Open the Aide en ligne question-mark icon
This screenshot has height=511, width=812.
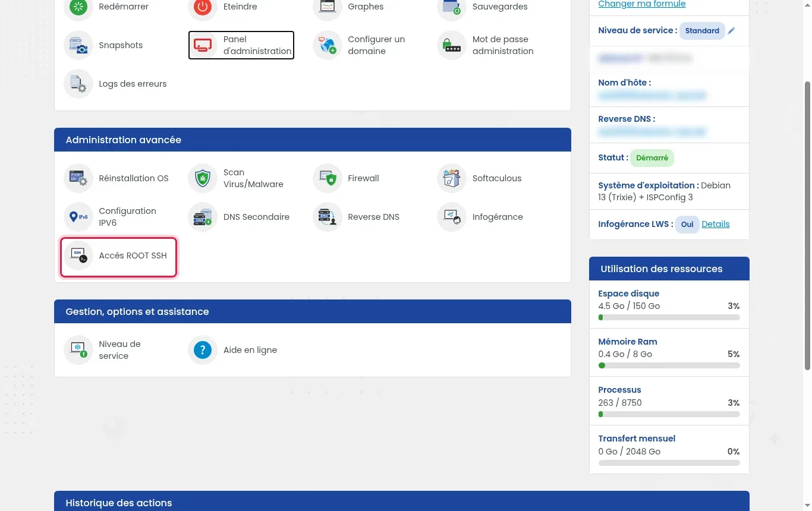[x=203, y=350]
